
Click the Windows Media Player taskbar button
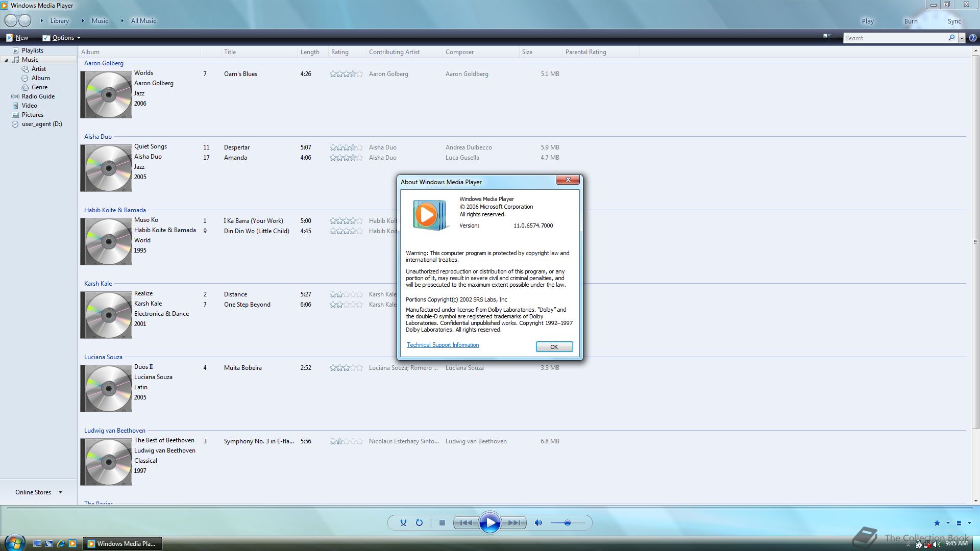click(x=122, y=544)
